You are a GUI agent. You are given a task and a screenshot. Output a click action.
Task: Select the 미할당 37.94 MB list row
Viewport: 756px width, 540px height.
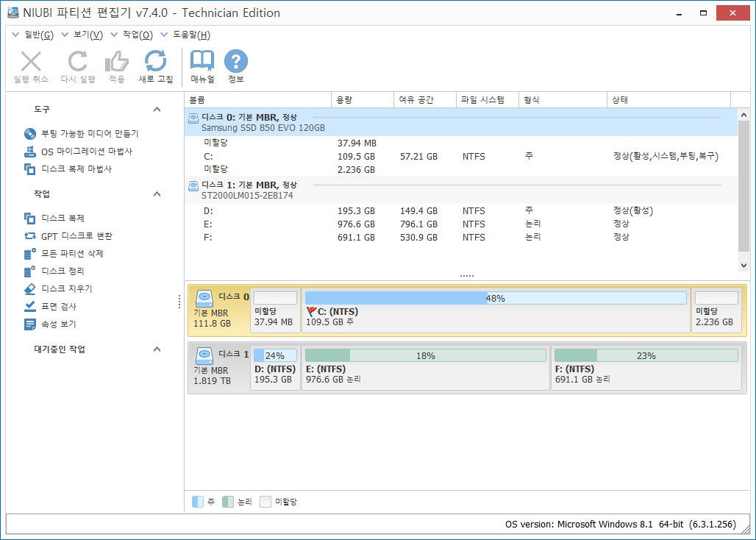pyautogui.click(x=461, y=143)
